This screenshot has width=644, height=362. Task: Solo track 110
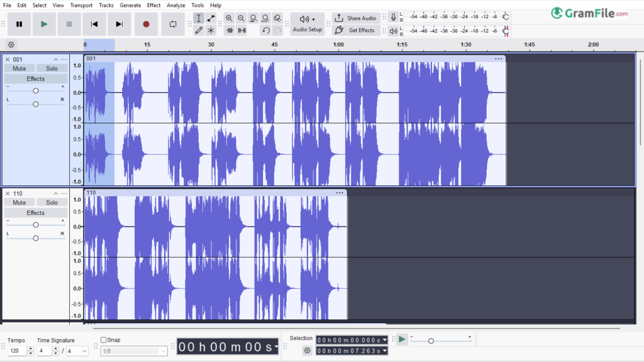52,202
